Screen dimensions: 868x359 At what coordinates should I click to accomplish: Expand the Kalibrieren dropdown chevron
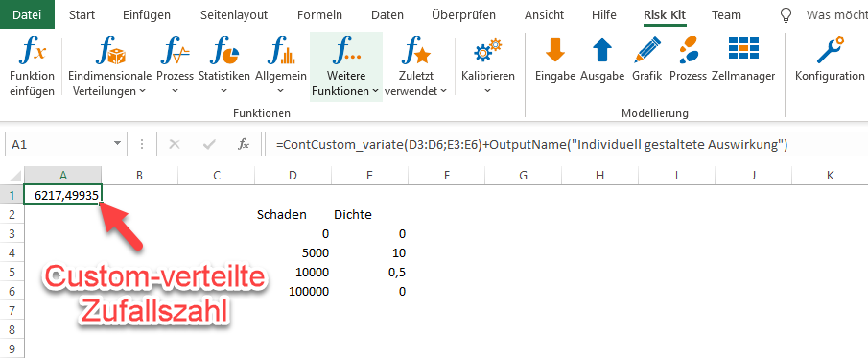[487, 91]
